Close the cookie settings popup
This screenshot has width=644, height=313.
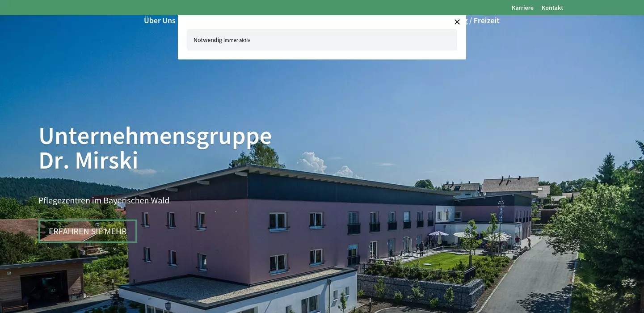coord(457,22)
